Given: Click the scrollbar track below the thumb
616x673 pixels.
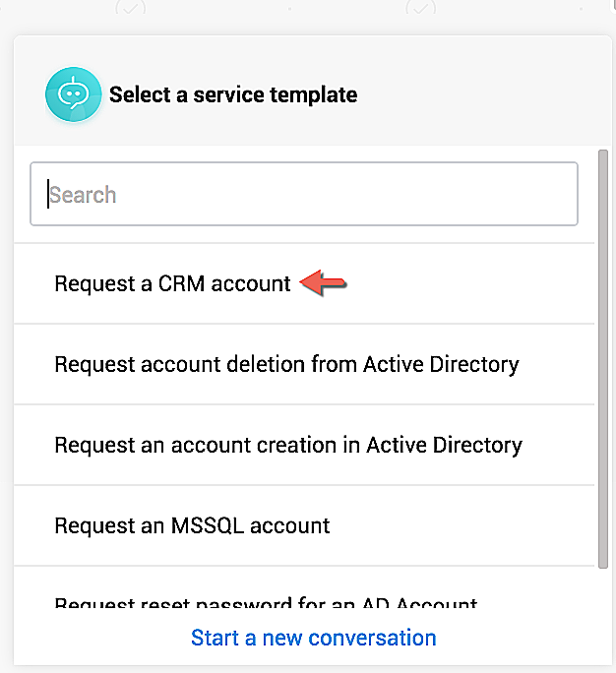Looking at the screenshot, I should [603, 588].
